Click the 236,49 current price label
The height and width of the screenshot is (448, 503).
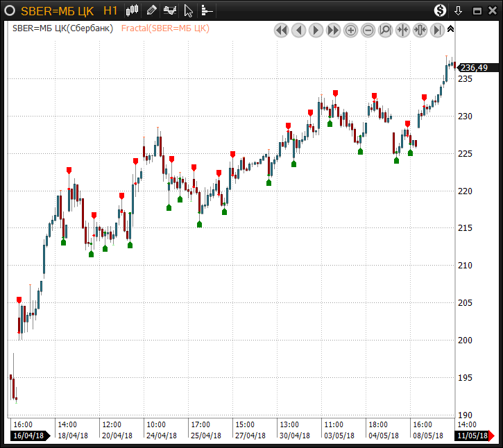(x=475, y=67)
